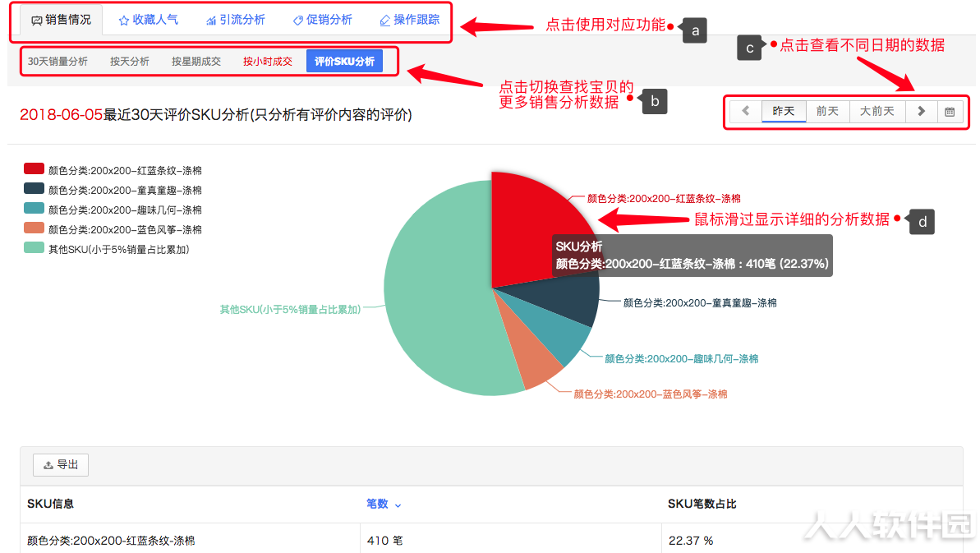
Task: Click the next date arrow
Action: [x=921, y=111]
